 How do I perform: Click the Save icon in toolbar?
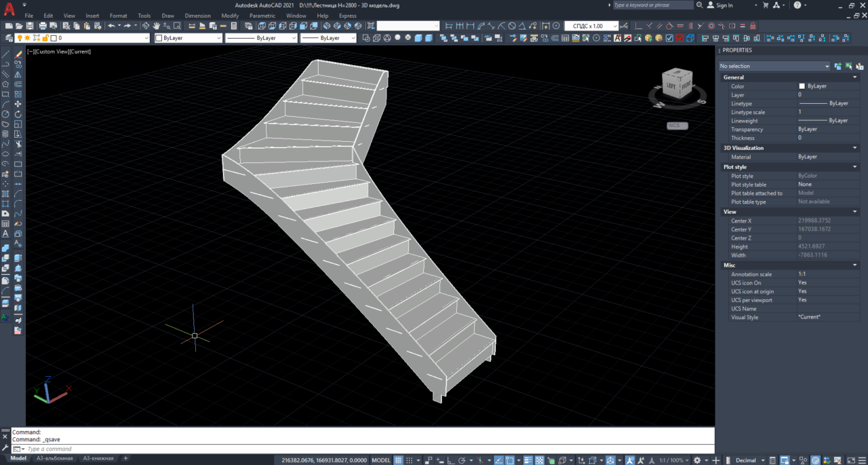[30, 26]
